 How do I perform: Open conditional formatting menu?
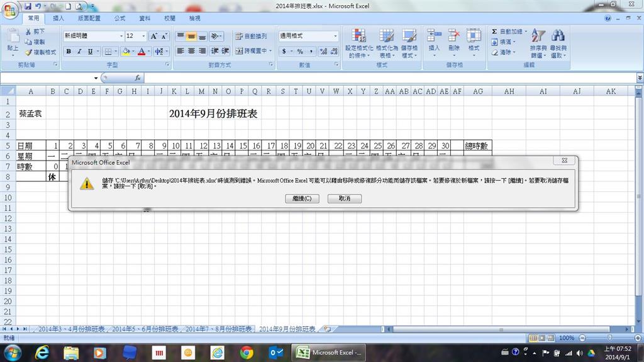[x=359, y=43]
